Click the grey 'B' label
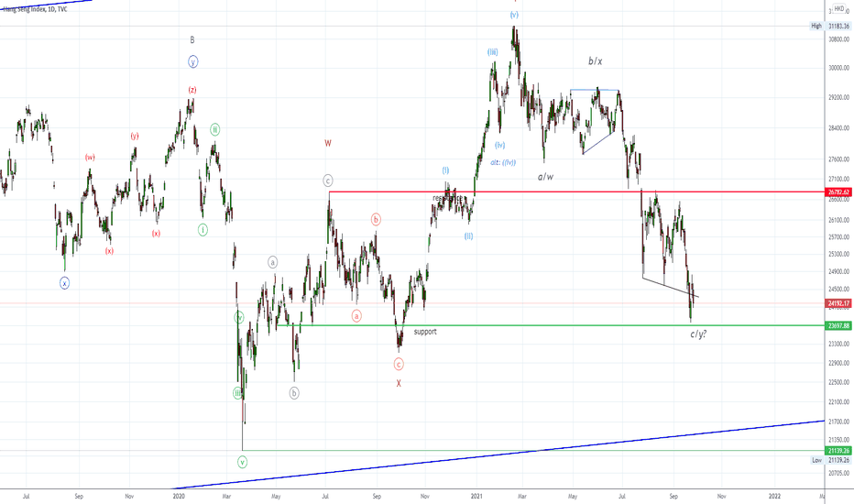The height and width of the screenshot is (504, 854). (192, 39)
